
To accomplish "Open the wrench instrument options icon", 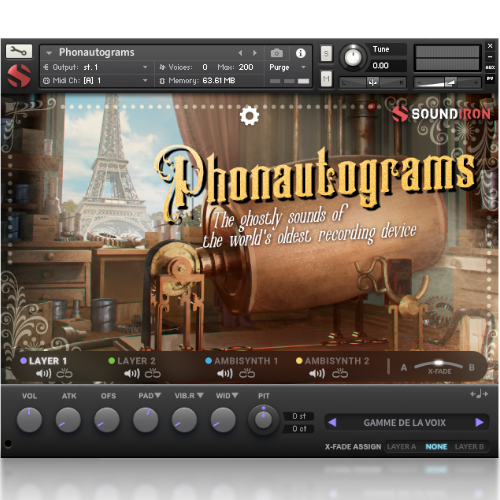I will tap(19, 51).
